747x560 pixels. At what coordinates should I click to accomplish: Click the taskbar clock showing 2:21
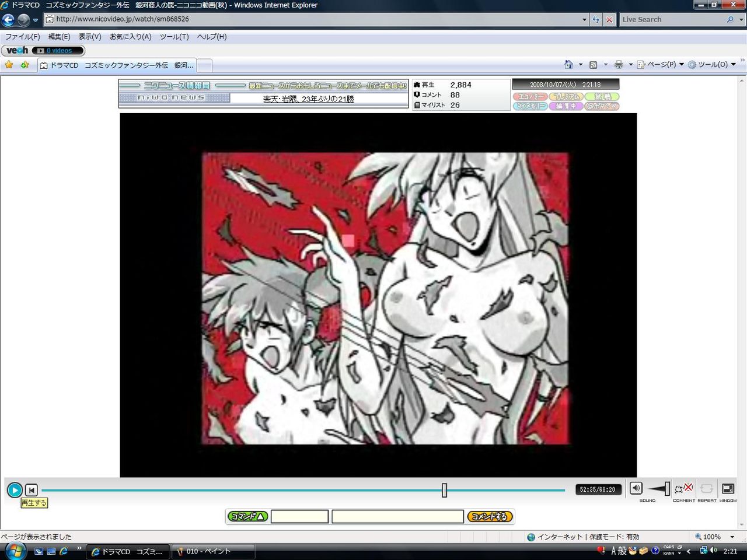click(730, 551)
